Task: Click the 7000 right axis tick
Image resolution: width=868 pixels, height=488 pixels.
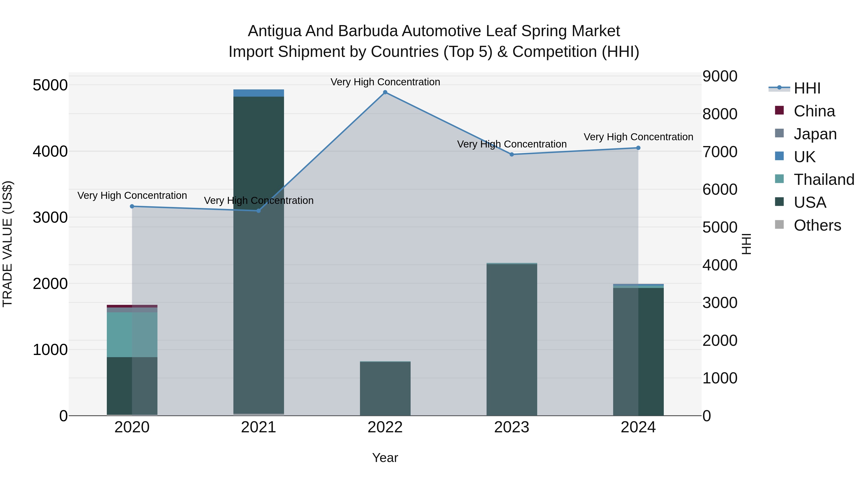Action: [720, 152]
